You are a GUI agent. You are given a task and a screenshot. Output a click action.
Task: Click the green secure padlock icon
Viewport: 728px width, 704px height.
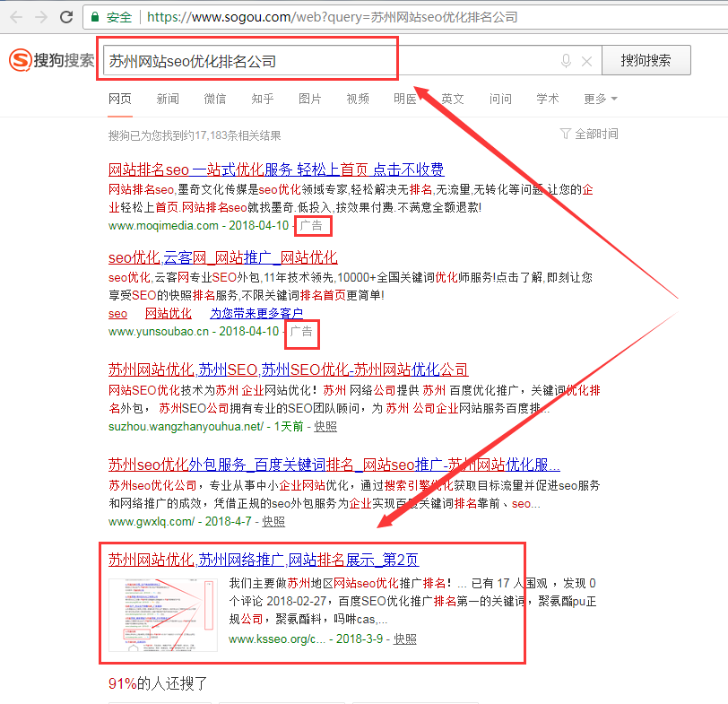tap(95, 17)
